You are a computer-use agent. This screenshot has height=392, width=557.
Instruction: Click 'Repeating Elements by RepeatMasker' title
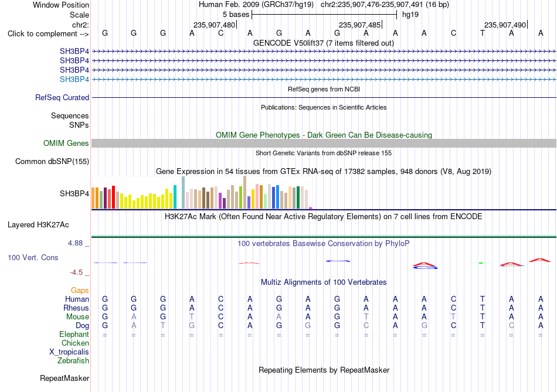324,370
